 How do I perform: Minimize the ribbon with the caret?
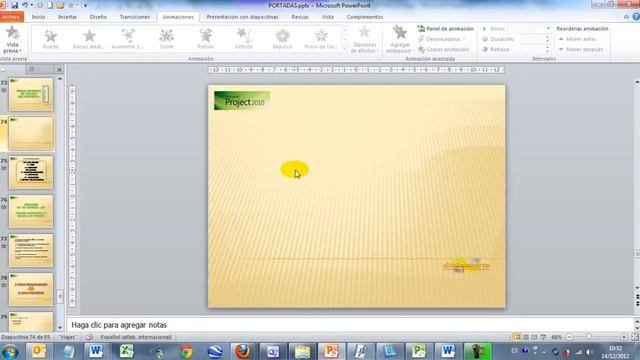point(626,17)
